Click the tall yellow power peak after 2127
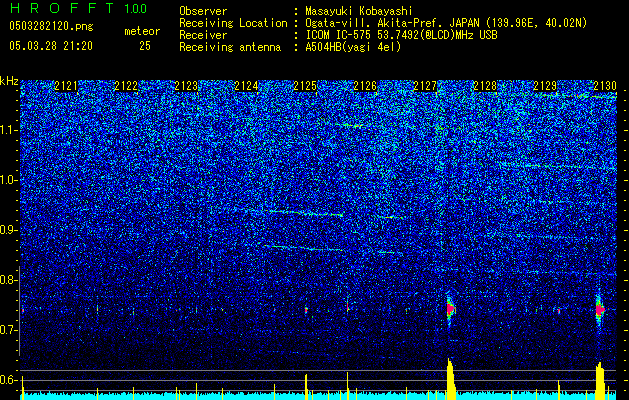The width and height of the screenshot is (629, 400). coord(451,379)
